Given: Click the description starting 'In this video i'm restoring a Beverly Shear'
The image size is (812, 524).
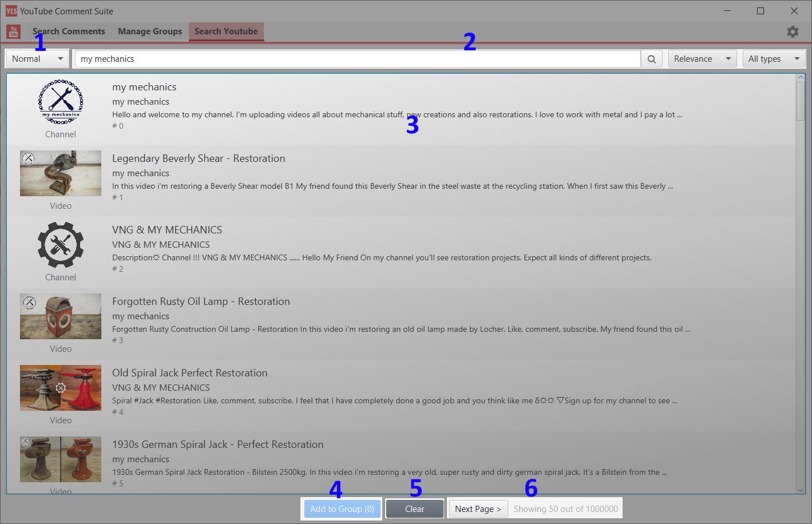Looking at the screenshot, I should [x=393, y=186].
